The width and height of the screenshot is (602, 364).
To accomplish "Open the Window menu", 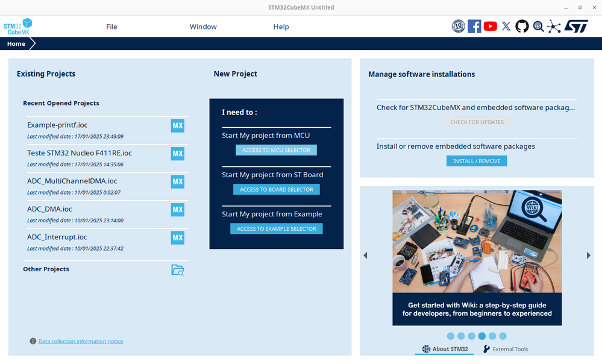I will [203, 27].
